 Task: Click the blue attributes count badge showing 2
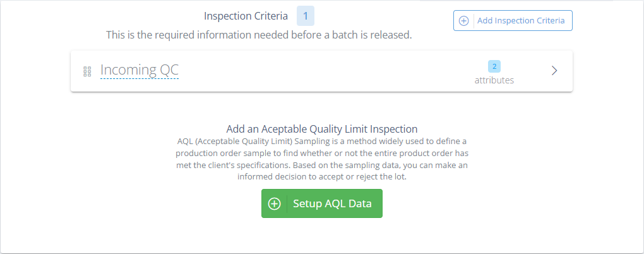point(494,66)
